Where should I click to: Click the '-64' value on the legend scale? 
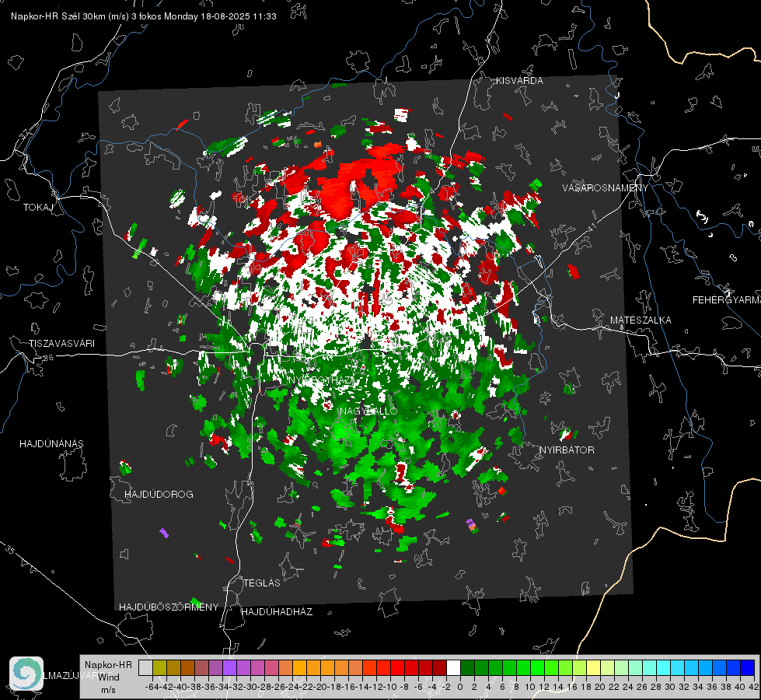pos(152,687)
